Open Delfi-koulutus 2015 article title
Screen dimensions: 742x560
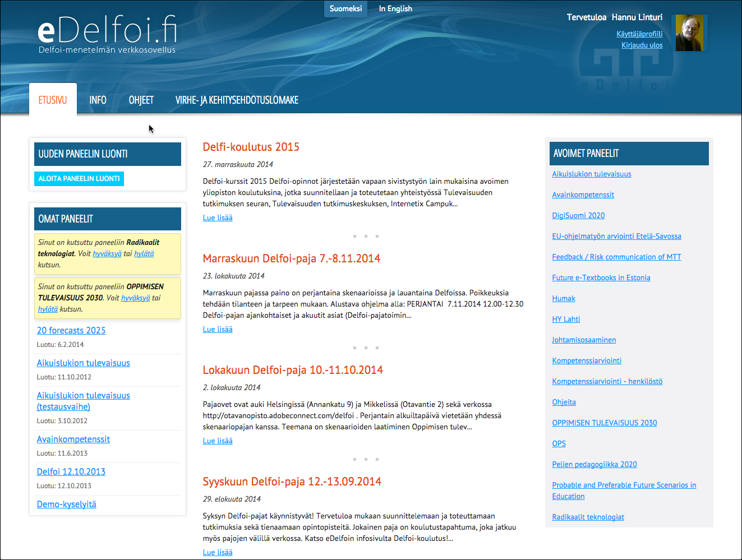coord(251,147)
